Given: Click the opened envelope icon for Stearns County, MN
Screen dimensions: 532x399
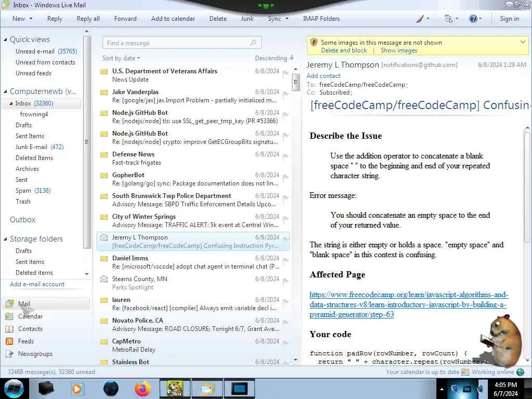Looking at the screenshot, I should point(104,279).
